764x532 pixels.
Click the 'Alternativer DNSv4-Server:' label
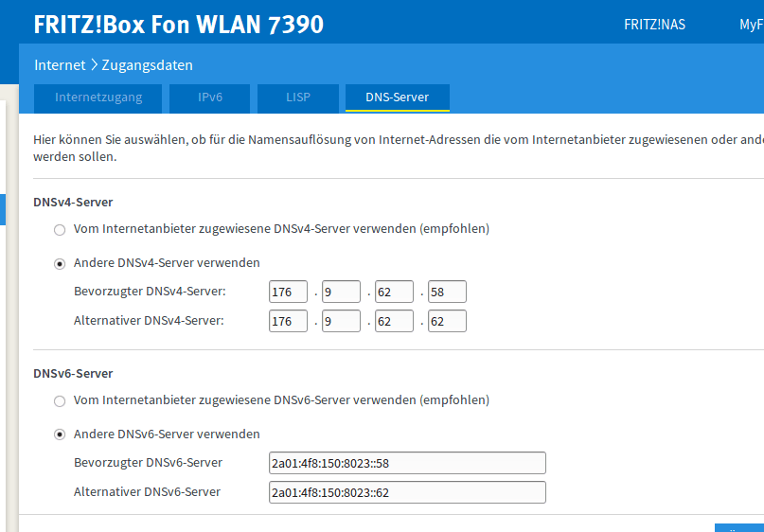coord(149,321)
